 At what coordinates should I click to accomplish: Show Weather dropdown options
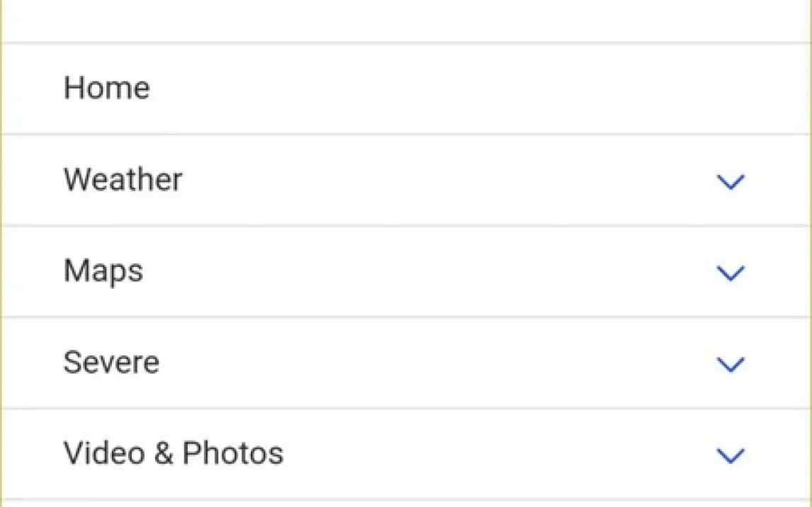coord(730,182)
